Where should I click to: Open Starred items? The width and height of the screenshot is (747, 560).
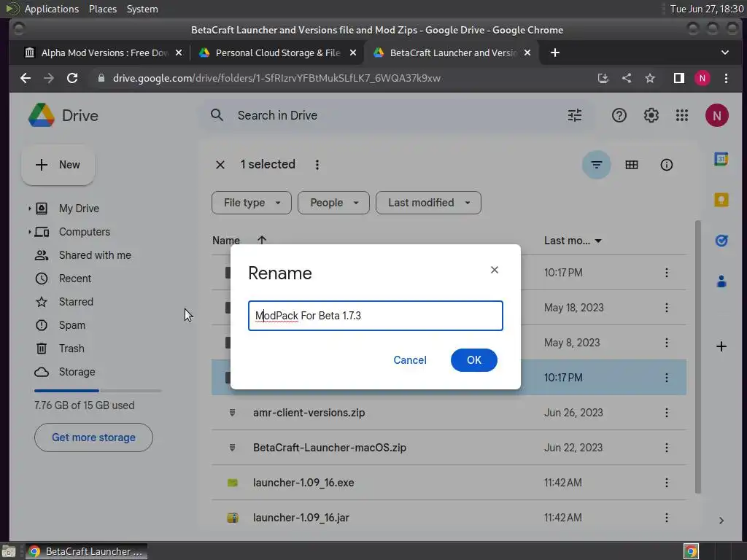point(76,302)
